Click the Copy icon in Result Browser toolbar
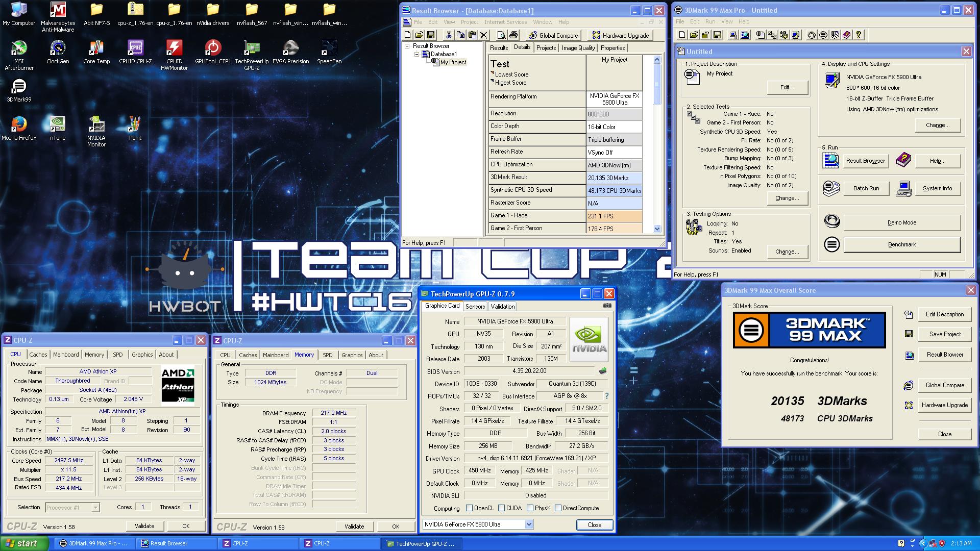The image size is (980, 551). click(460, 35)
